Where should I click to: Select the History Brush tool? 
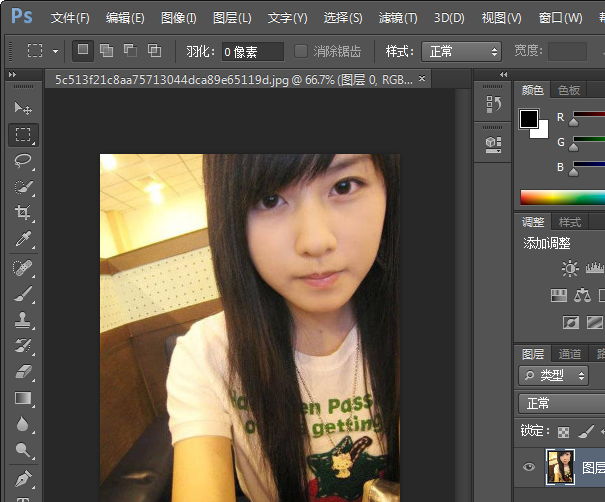(23, 346)
